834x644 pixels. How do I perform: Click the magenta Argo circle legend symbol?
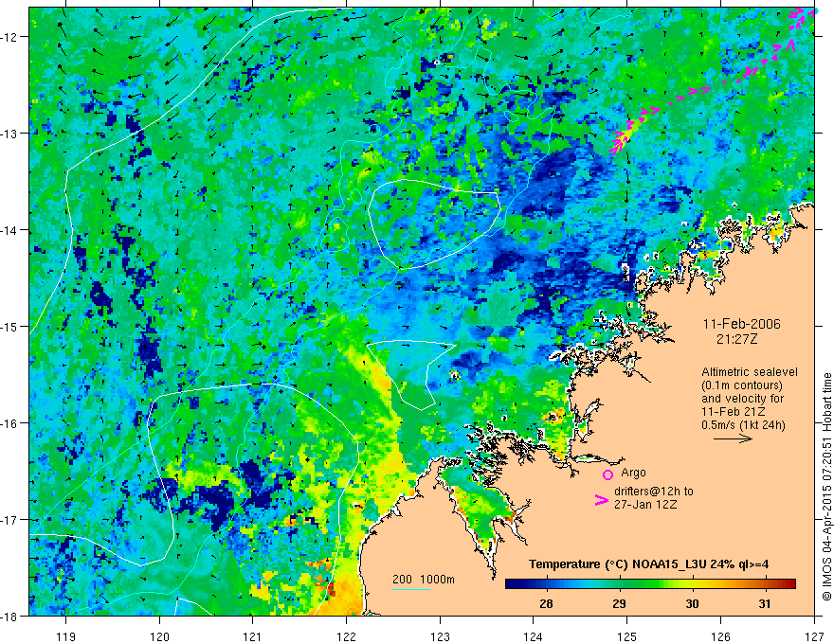pyautogui.click(x=607, y=474)
